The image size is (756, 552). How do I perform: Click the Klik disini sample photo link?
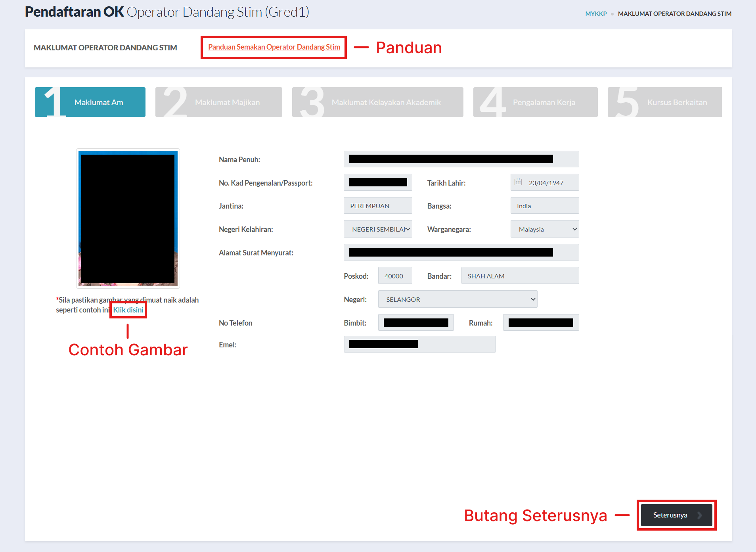pyautogui.click(x=128, y=310)
